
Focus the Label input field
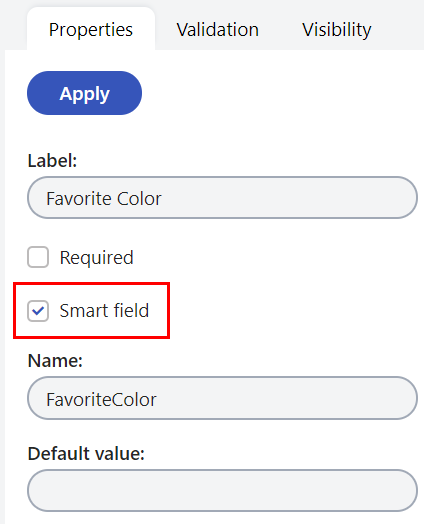[222, 198]
